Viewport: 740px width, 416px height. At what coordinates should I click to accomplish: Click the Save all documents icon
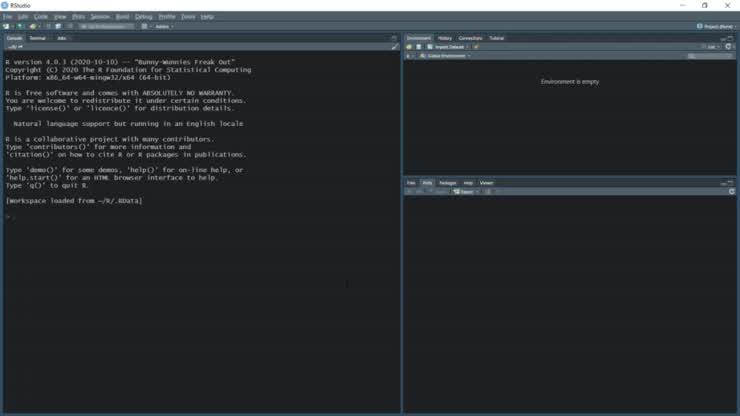click(58, 26)
